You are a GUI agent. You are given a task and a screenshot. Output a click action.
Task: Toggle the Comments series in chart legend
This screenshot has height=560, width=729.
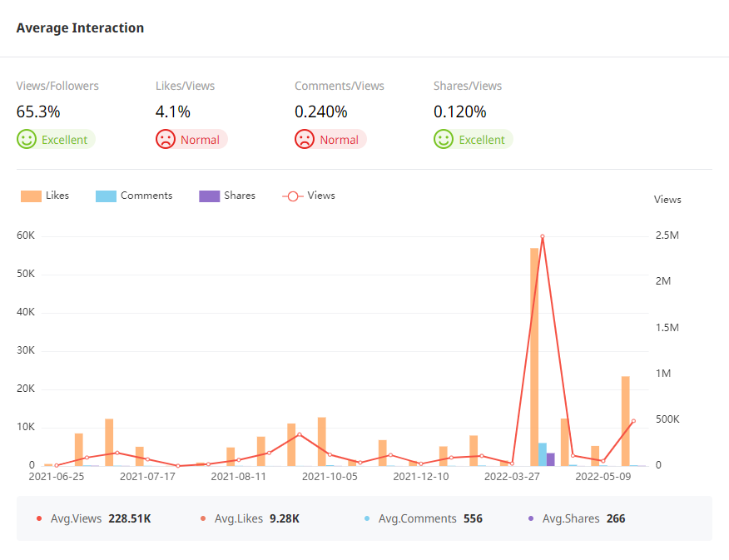click(135, 196)
